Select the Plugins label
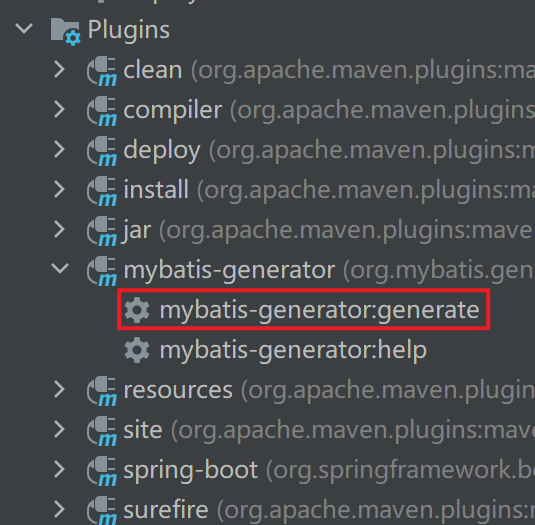The image size is (535, 525). click(x=129, y=30)
